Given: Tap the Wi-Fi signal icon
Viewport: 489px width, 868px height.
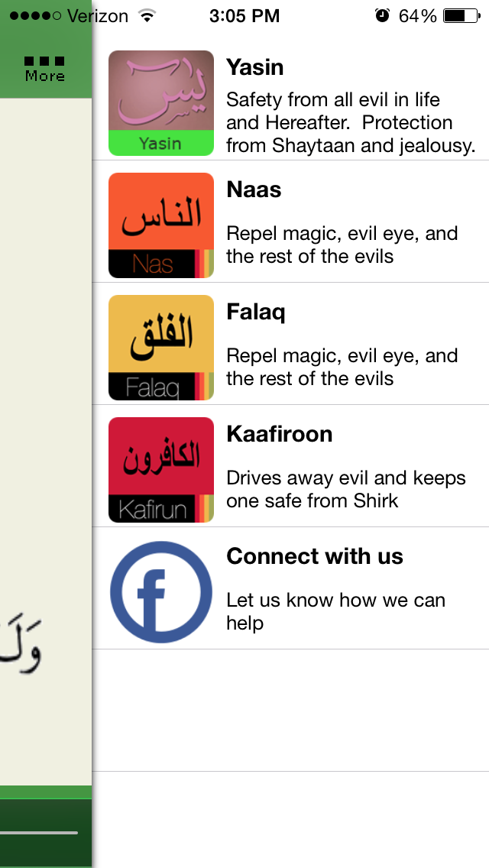Looking at the screenshot, I should coord(147,15).
